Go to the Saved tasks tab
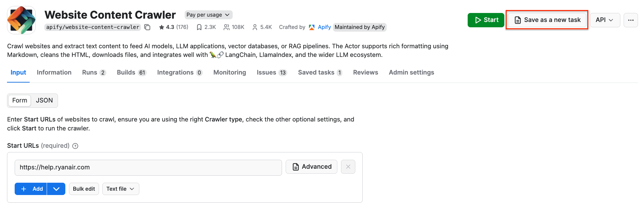Screen dimensions: 644x207 coord(320,73)
